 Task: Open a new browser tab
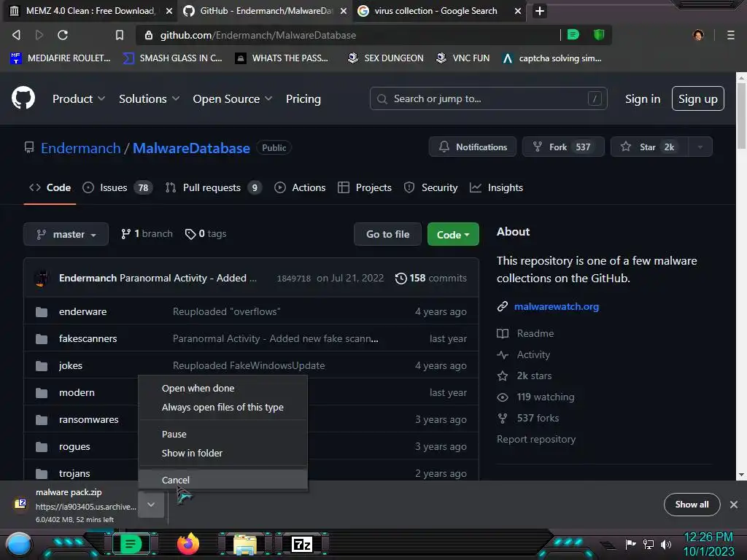(539, 10)
